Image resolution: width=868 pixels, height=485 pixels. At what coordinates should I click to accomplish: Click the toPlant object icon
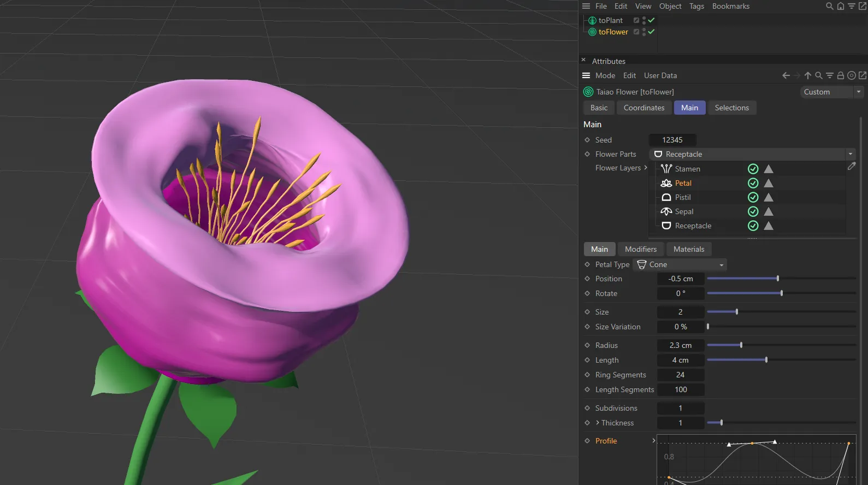(x=592, y=20)
